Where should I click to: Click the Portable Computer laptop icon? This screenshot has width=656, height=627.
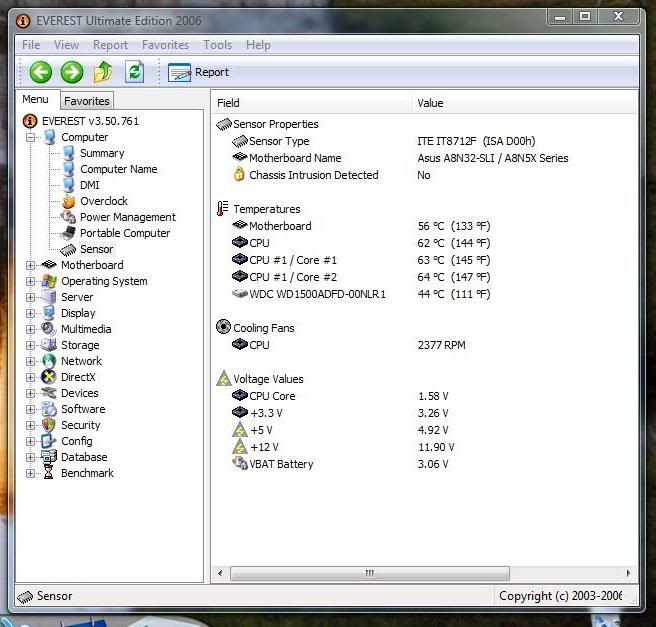coord(68,233)
